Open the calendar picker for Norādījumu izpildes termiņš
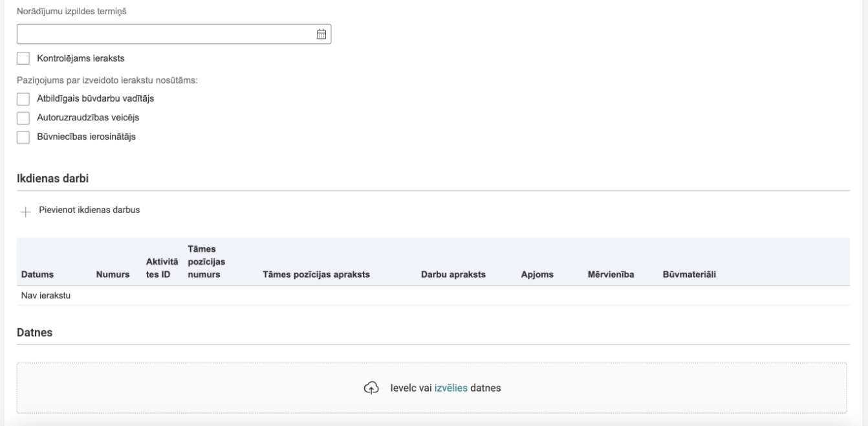 tap(321, 34)
